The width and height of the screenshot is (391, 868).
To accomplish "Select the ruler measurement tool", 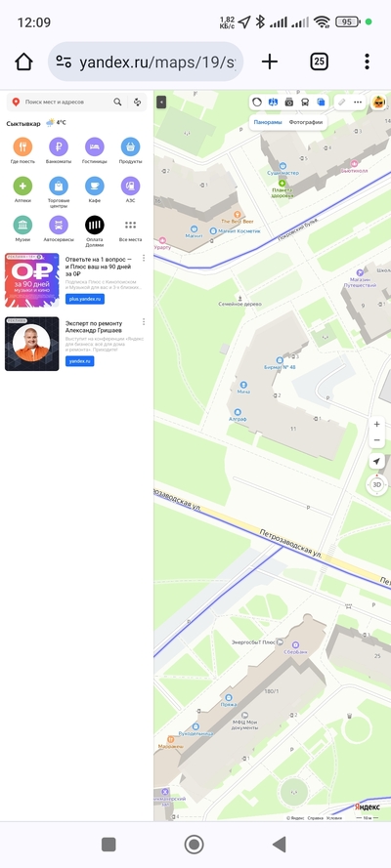I will [x=342, y=102].
